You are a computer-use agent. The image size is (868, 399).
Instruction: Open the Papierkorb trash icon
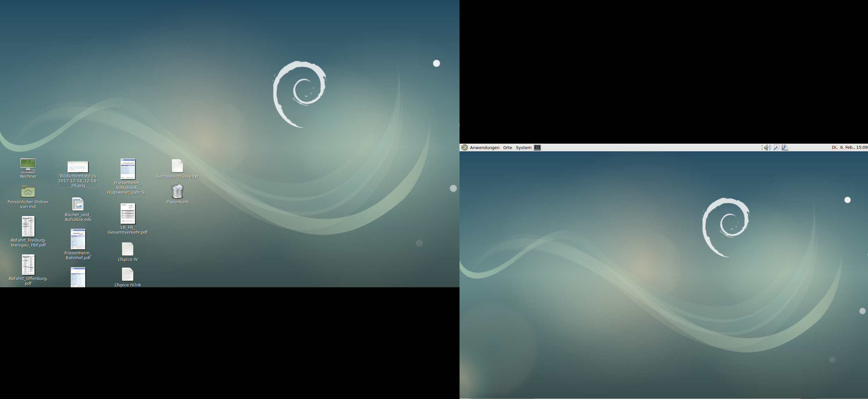click(x=177, y=192)
